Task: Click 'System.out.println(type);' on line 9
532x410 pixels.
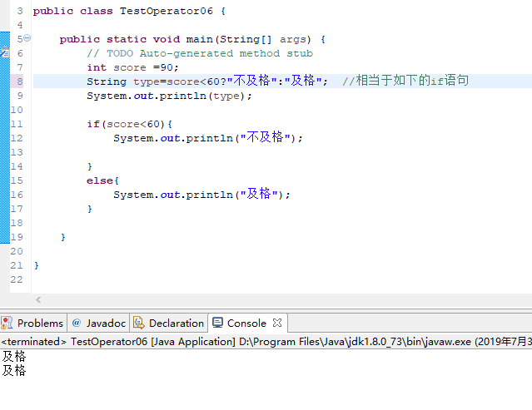Action: click(x=169, y=96)
